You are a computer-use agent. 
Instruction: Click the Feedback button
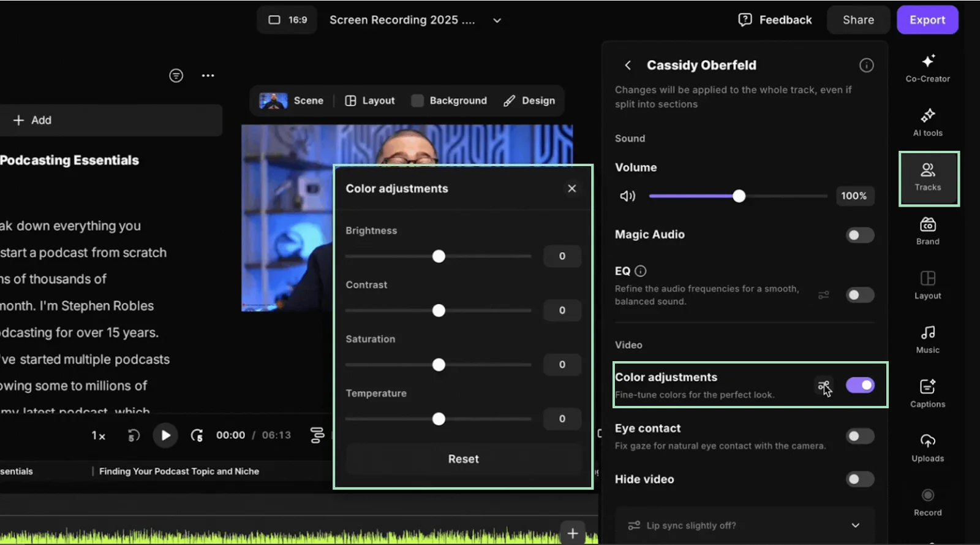click(x=775, y=20)
